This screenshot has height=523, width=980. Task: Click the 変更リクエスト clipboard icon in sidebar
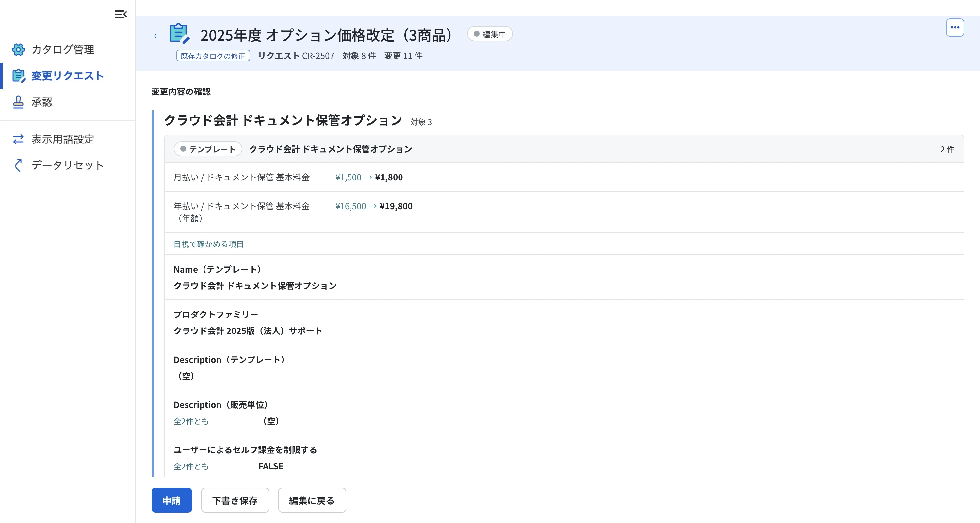(19, 76)
